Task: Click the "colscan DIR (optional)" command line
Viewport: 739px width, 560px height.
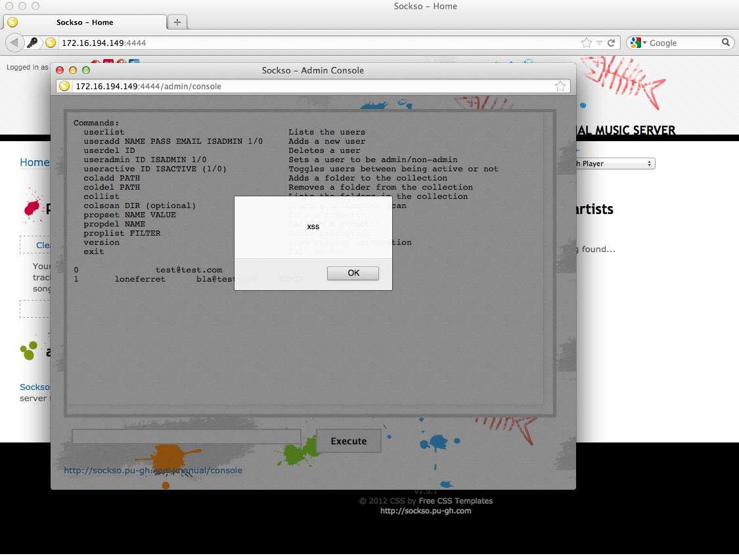Action: [139, 206]
